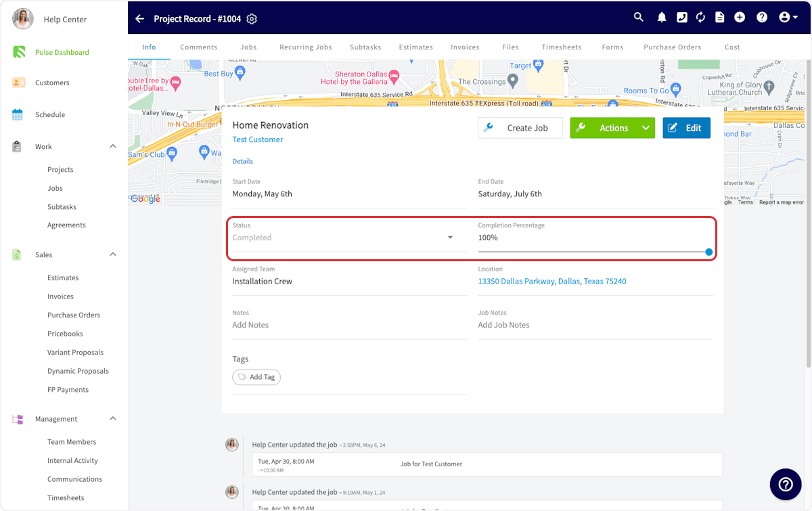Collapse the Sales section chevron
The height and width of the screenshot is (511, 812).
[113, 254]
